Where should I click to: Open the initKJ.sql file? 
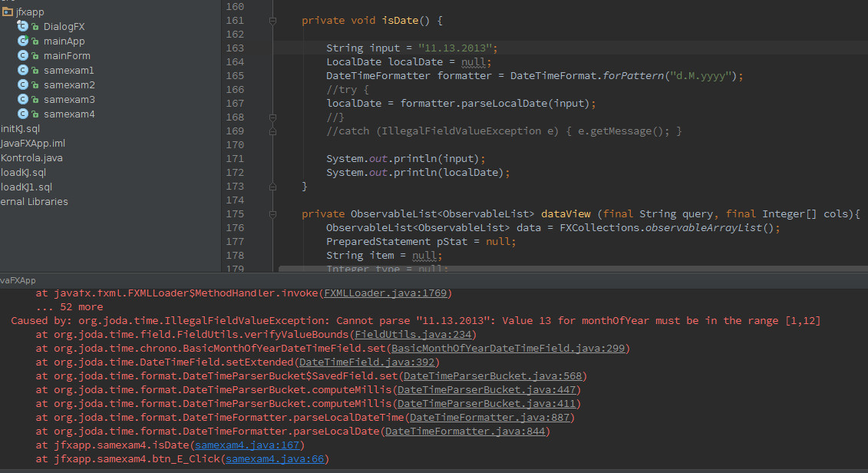tap(20, 128)
